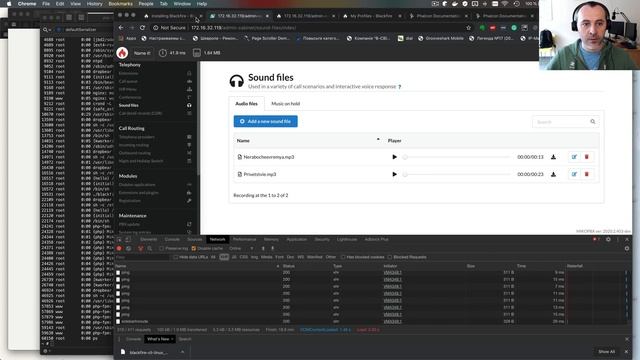Image resolution: width=640 pixels, height=360 pixels.
Task: Open the Elements tab in DevTools
Action: coord(149,239)
